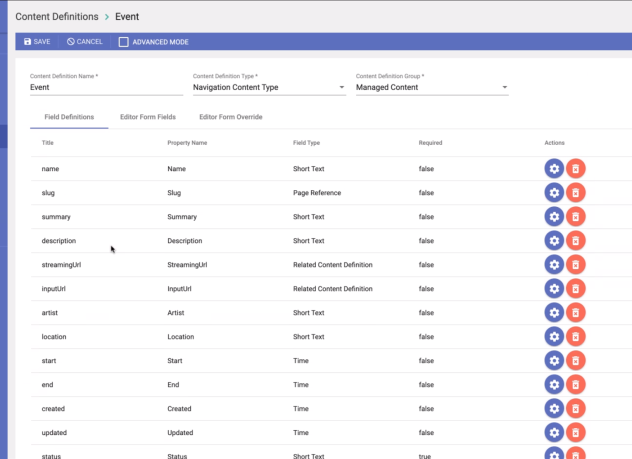Click the Required column header
The width and height of the screenshot is (632, 459).
point(430,143)
